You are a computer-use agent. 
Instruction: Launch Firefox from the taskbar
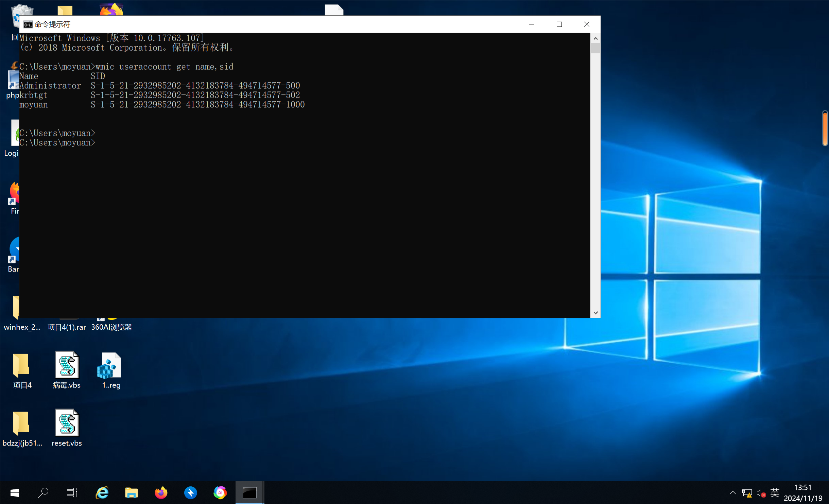pos(161,492)
